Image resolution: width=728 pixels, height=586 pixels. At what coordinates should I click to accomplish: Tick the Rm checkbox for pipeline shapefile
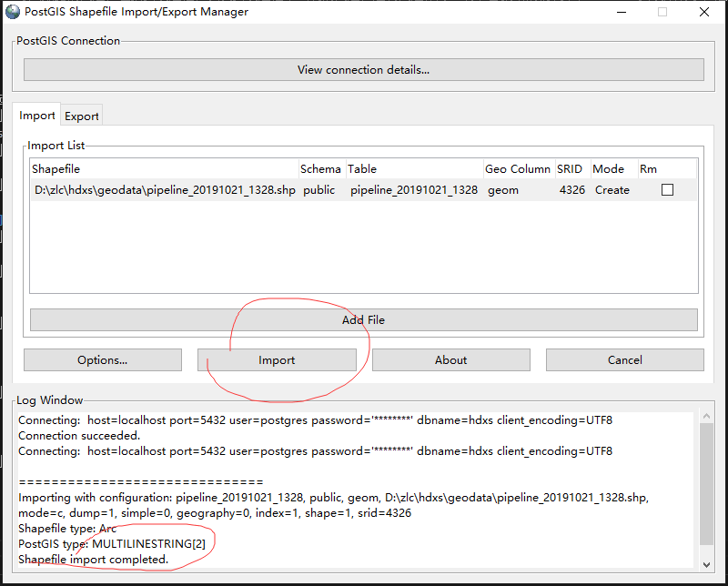[x=667, y=190]
